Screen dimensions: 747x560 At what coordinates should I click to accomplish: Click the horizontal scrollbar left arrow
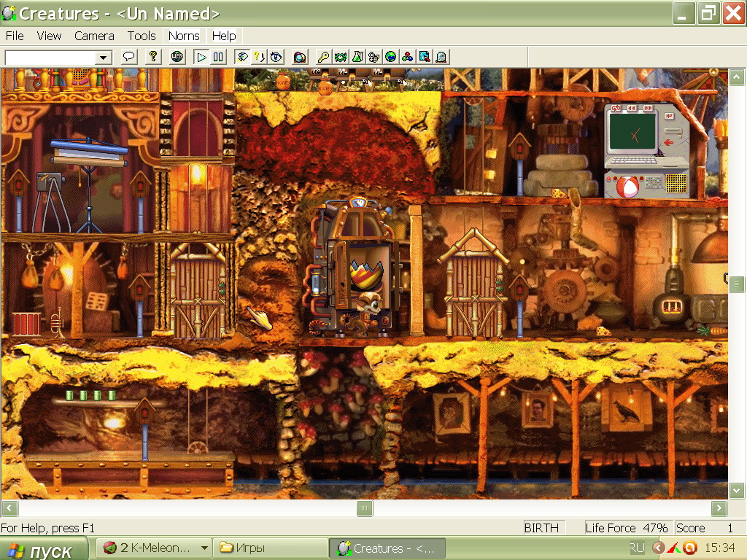[x=9, y=508]
